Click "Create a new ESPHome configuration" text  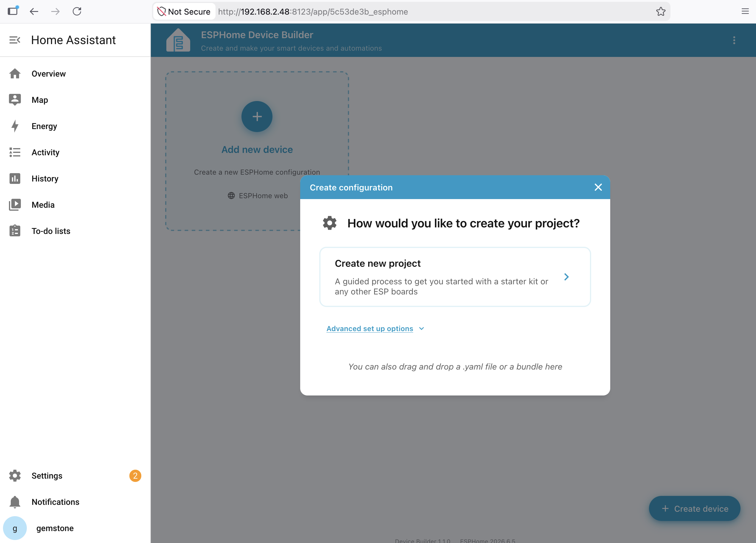[x=257, y=172]
